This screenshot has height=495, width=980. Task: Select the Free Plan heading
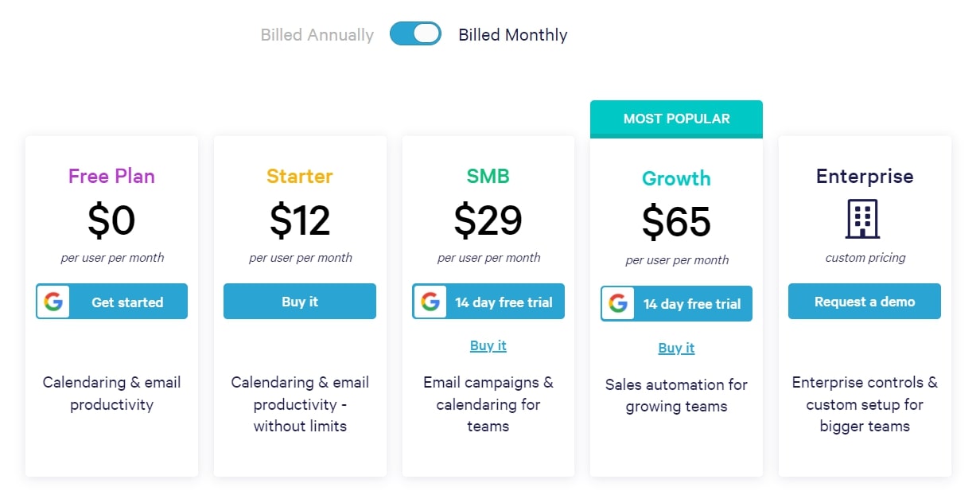coord(111,176)
